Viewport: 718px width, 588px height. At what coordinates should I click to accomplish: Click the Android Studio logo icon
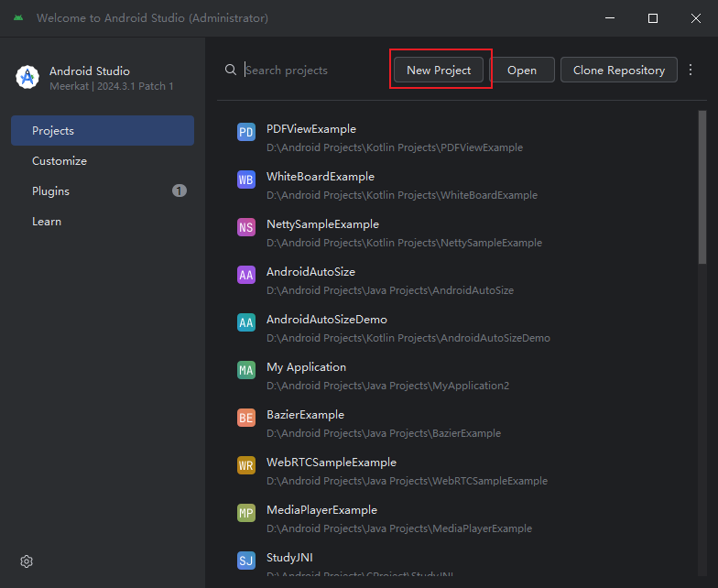click(27, 78)
